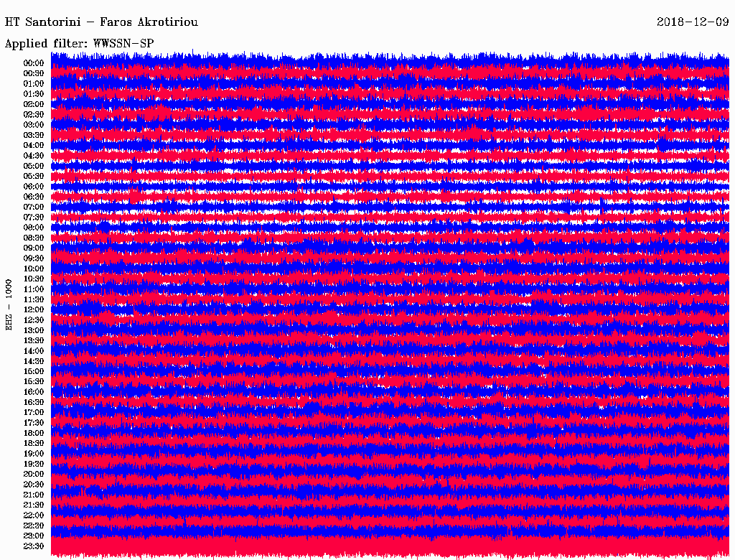Select the 17:30 time label

click(x=34, y=423)
